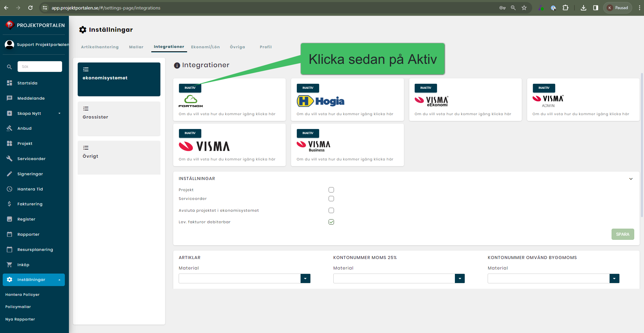This screenshot has width=644, height=333.
Task: Toggle Visma Admin INAKTIV status badge
Action: 544,88
